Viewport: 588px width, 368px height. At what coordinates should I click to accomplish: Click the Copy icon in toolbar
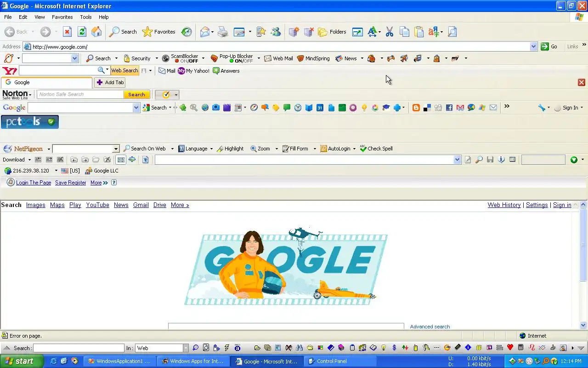(x=404, y=32)
